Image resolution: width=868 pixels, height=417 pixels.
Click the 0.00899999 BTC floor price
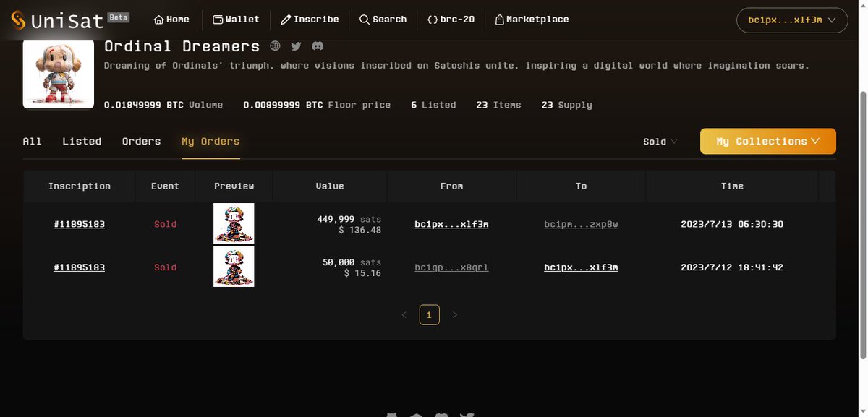click(317, 105)
